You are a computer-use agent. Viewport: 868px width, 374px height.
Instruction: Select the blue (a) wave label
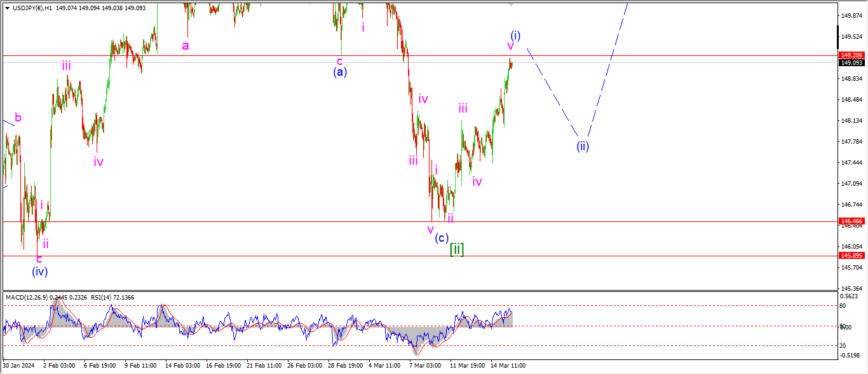point(340,72)
